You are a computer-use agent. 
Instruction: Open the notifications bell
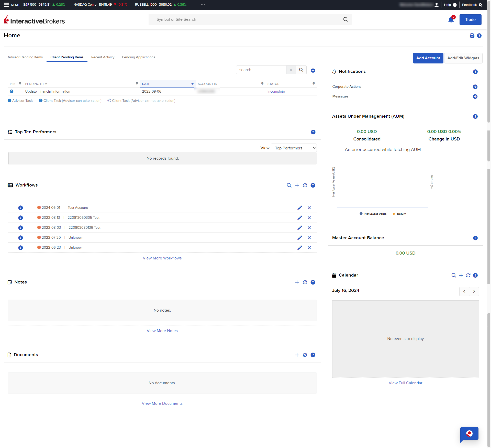451,19
